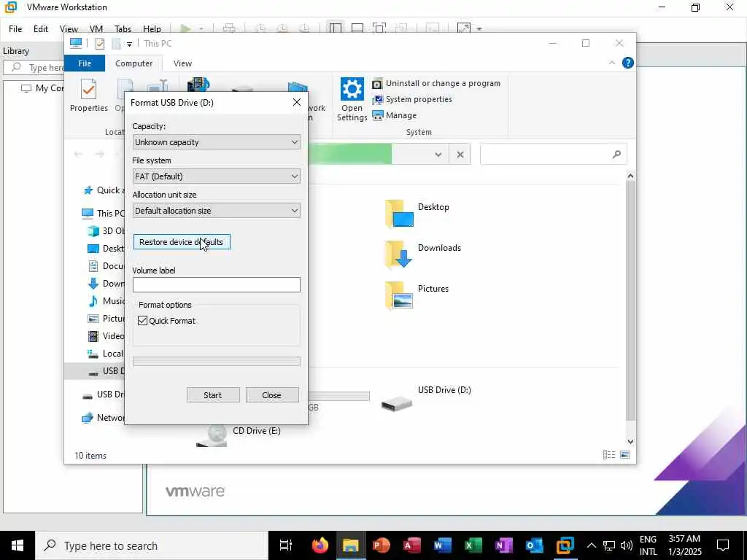The height and width of the screenshot is (560, 747).
Task: Click the Start button in Format dialog
Action: 213,394
